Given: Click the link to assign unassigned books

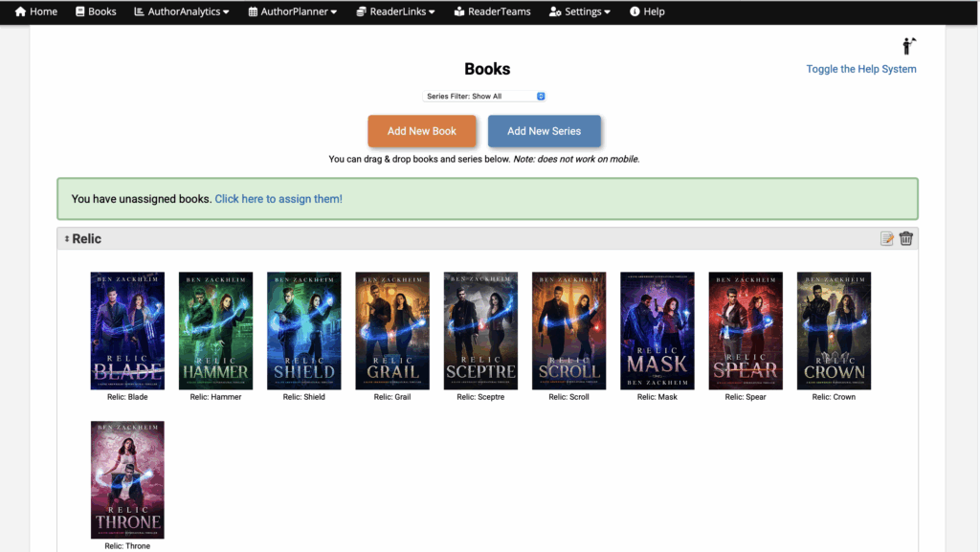Looking at the screenshot, I should [x=278, y=198].
